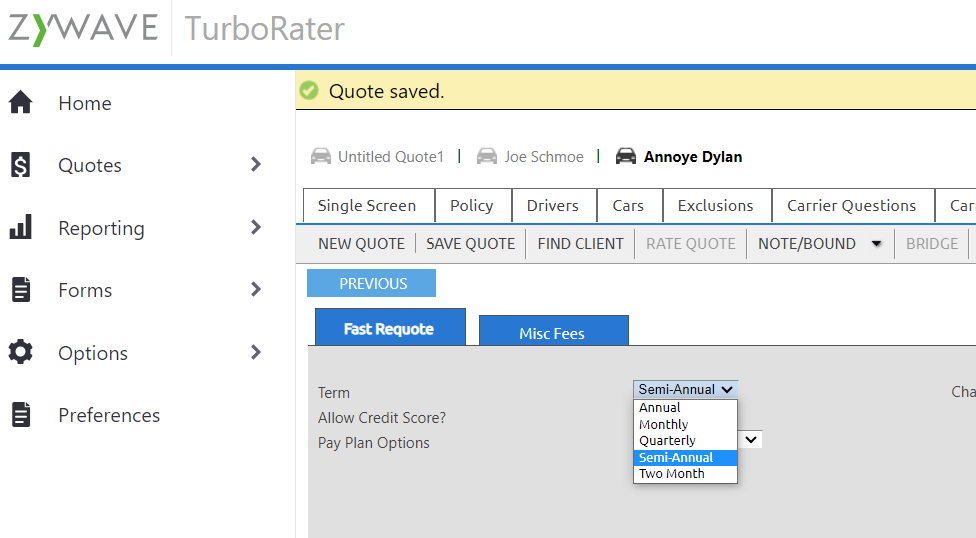The height and width of the screenshot is (538, 976).
Task: Click the car icon beside Joe Schmoe
Action: pyautogui.click(x=487, y=156)
